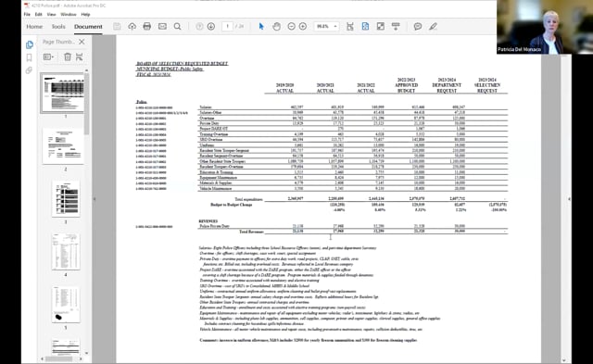The width and height of the screenshot is (593, 364).
Task: Click Patricia Del Monaco video tile
Action: point(545,27)
